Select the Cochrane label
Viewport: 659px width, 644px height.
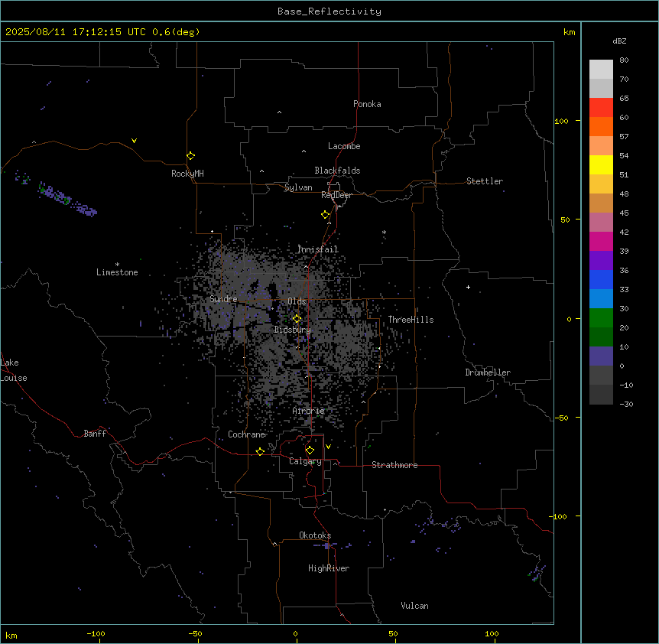click(x=247, y=434)
